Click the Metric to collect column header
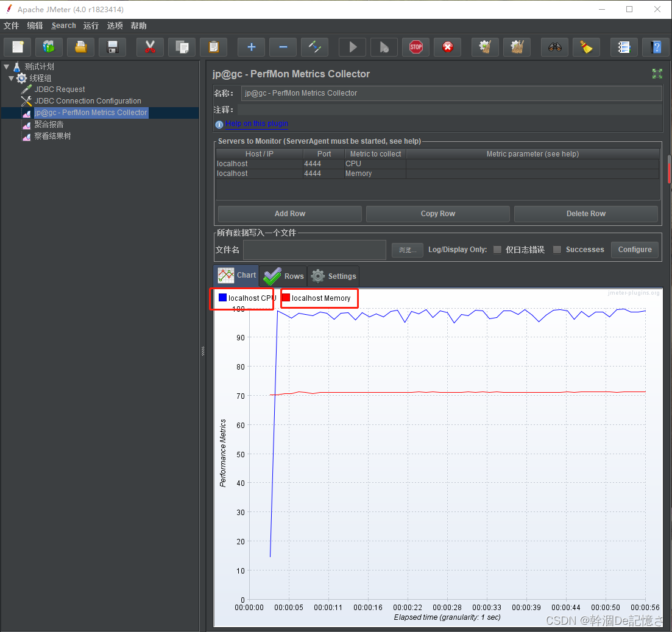This screenshot has height=632, width=672. click(x=375, y=153)
